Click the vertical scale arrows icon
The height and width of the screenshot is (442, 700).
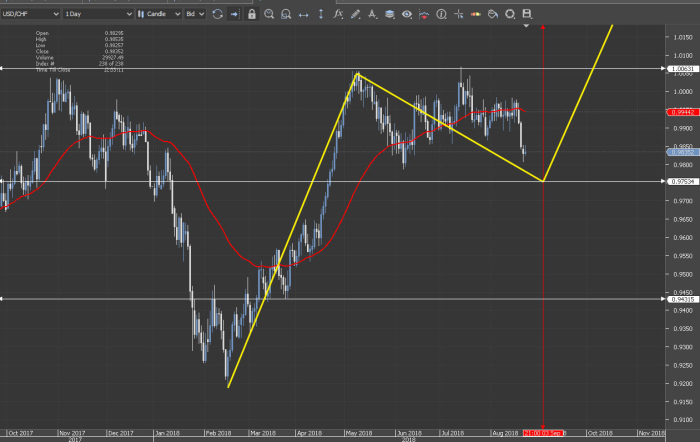[321, 14]
